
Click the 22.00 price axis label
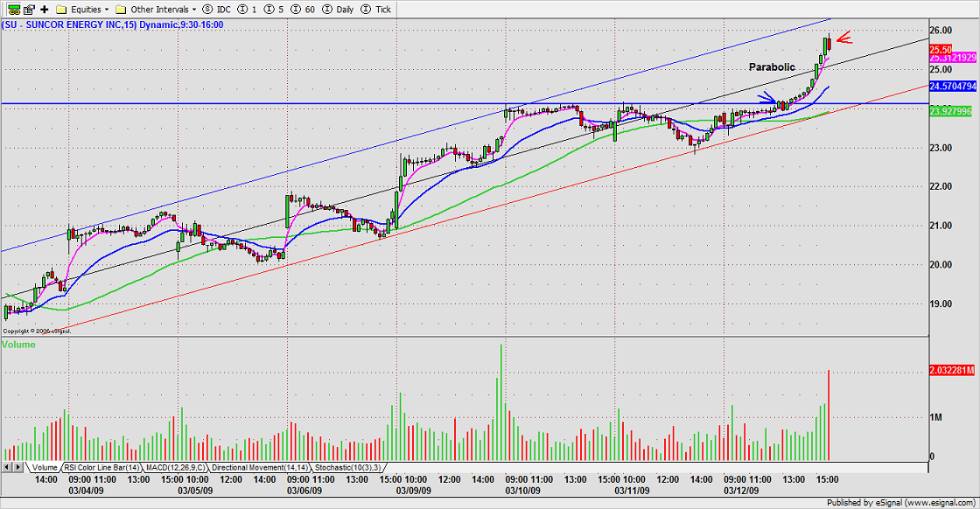click(941, 187)
